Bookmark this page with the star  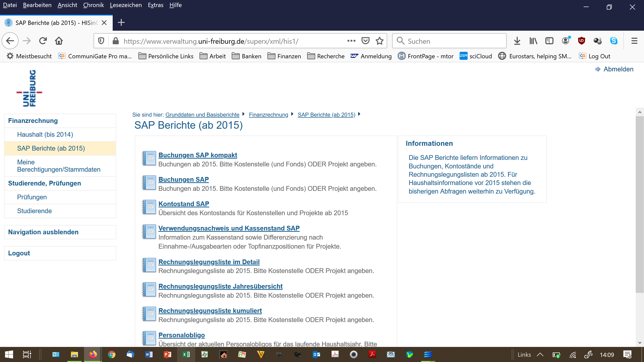tap(379, 41)
